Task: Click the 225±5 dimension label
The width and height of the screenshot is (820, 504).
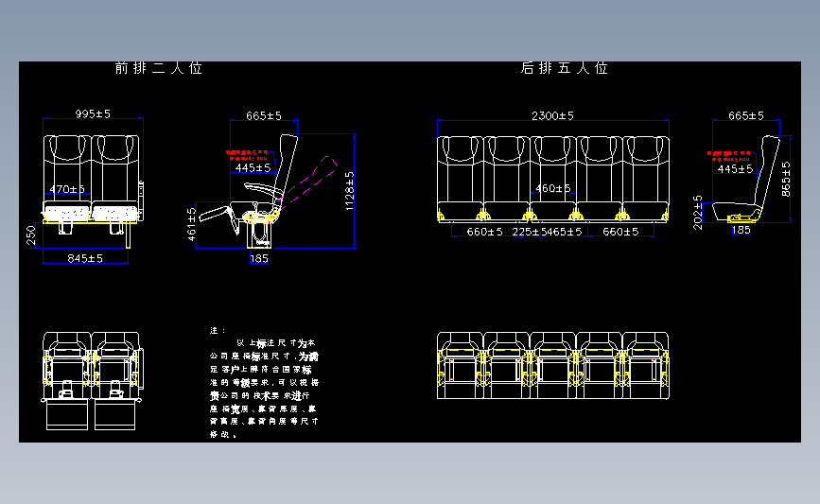Action: pos(526,232)
